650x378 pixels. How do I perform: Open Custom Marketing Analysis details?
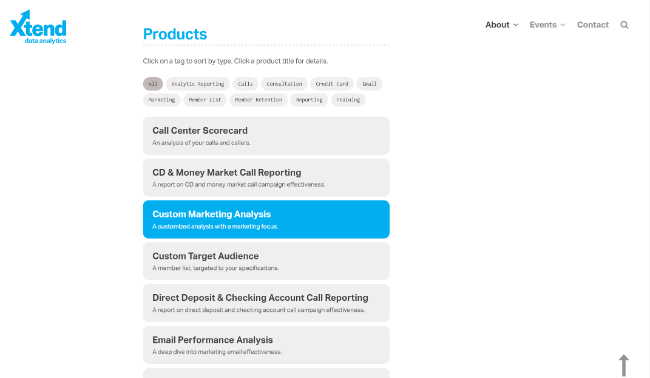tap(266, 219)
